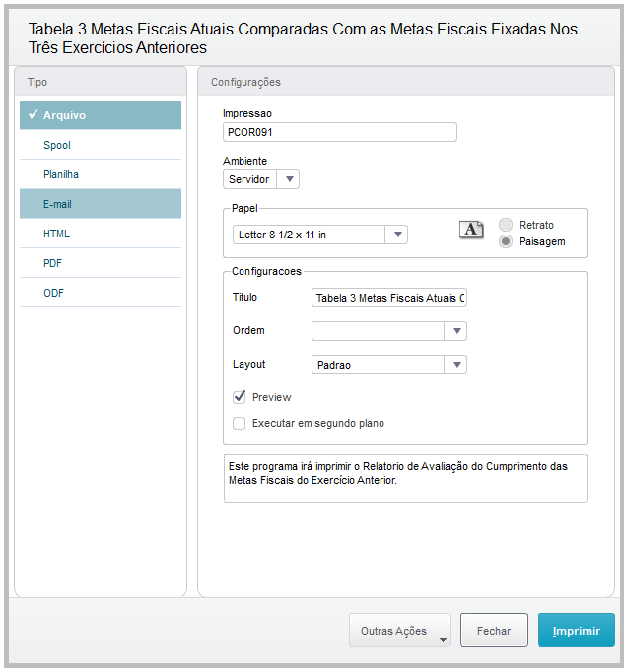Screen dimensions: 624x672
Task: Click the Impressao PCOR091 text field
Action: point(340,132)
